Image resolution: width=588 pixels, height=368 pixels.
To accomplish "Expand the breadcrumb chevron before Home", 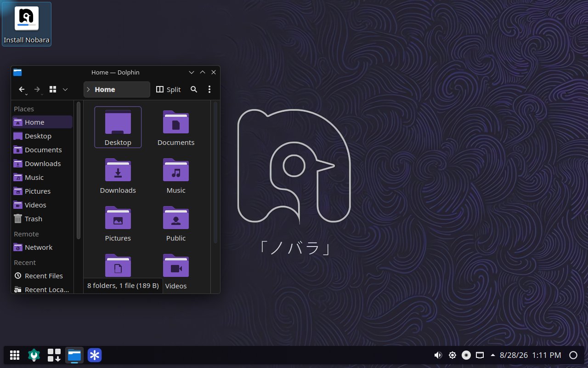I will point(88,90).
